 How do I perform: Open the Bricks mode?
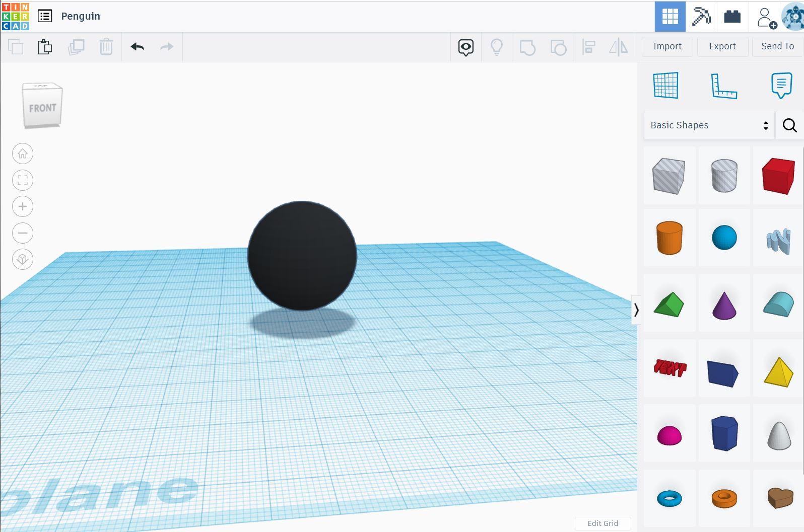732,17
